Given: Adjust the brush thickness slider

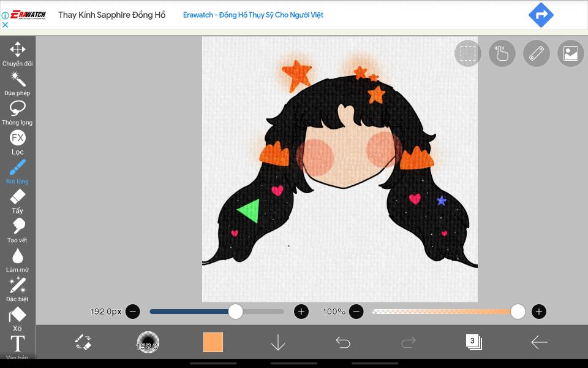Looking at the screenshot, I should tap(217, 312).
